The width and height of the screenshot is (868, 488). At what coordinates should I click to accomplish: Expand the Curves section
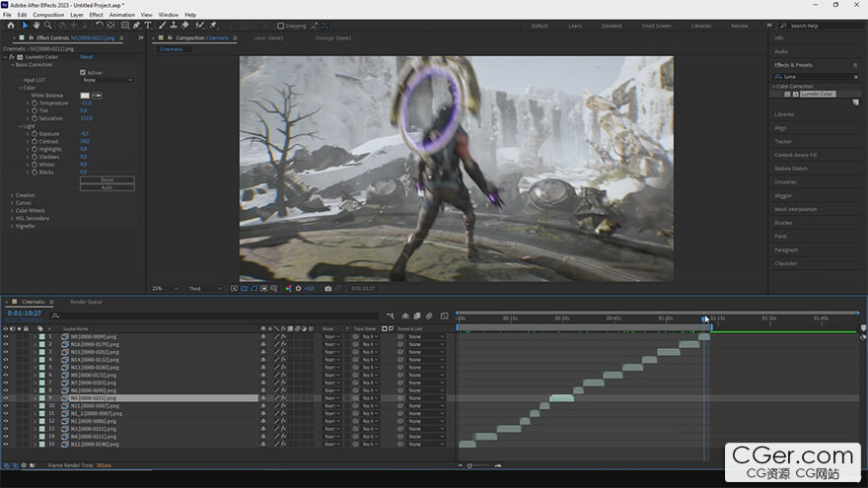[x=12, y=203]
